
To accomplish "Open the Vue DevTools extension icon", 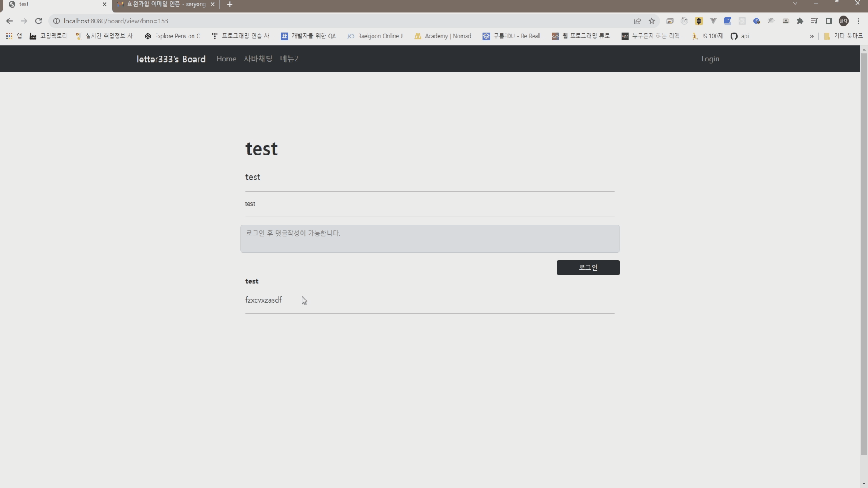I will click(x=713, y=21).
